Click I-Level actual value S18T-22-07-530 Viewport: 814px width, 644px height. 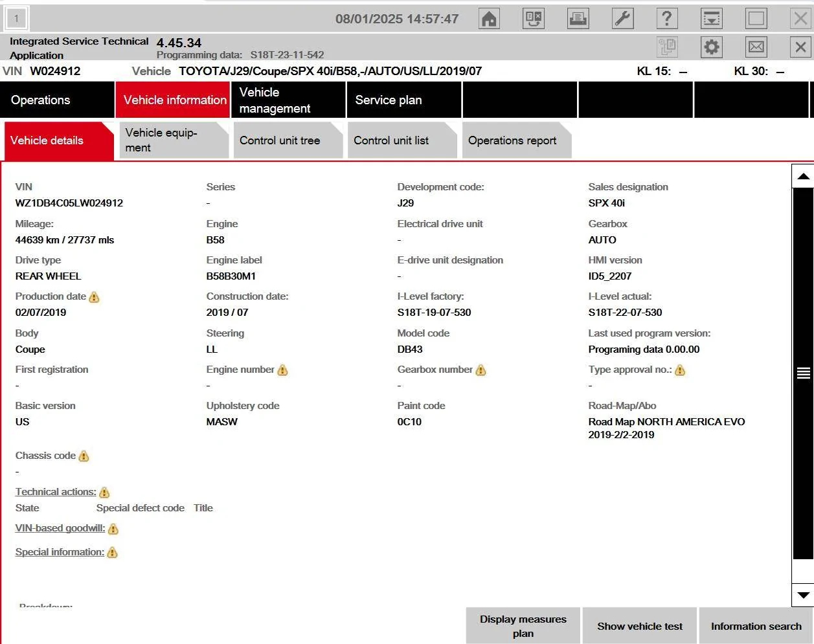(x=625, y=313)
